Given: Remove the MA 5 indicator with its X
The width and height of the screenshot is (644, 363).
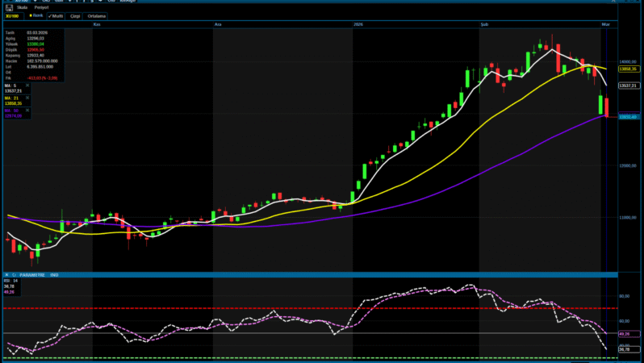Looking at the screenshot, I should pyautogui.click(x=28, y=85).
